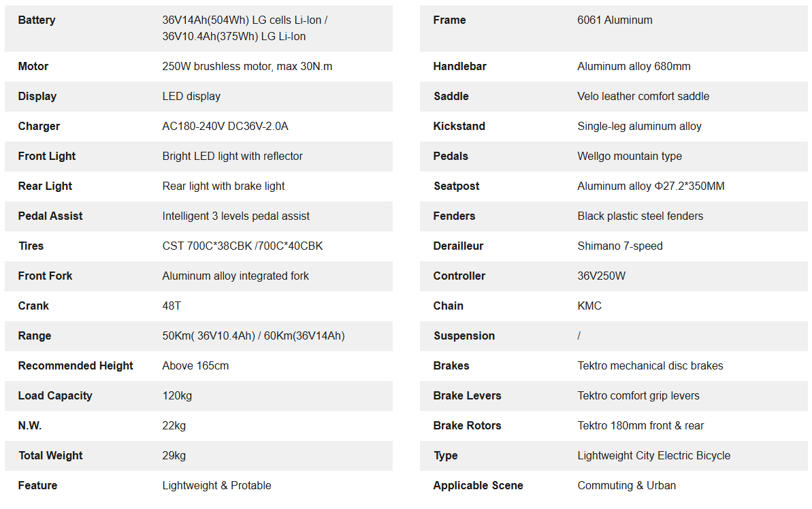Image resolution: width=812 pixels, height=509 pixels.
Task: Click the Brake Rotors label
Action: point(467,426)
